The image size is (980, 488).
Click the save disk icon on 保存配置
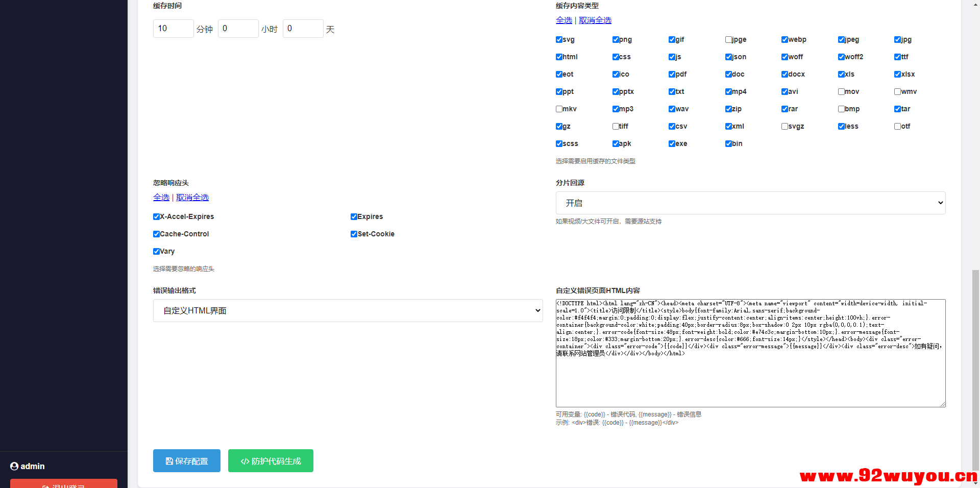tap(169, 461)
